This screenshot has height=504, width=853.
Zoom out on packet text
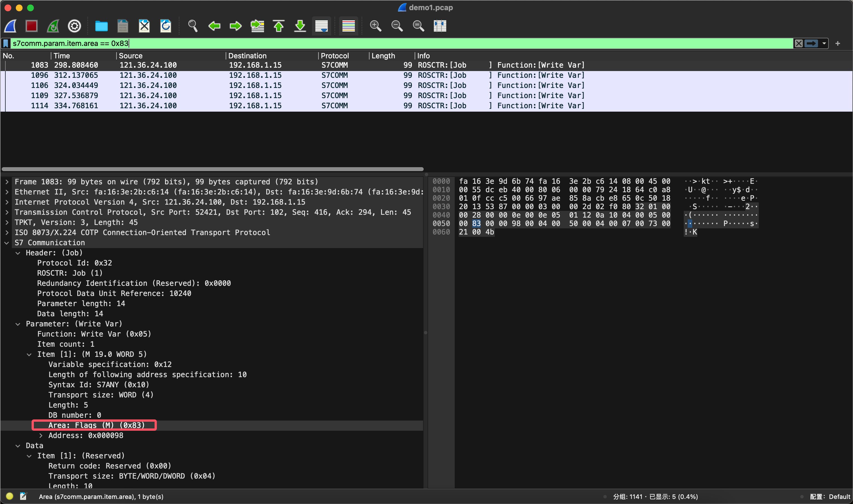coord(397,26)
